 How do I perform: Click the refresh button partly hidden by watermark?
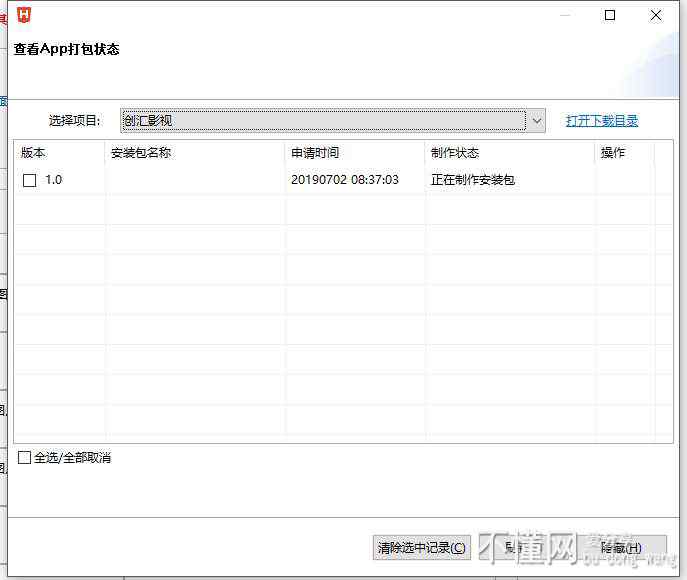(x=521, y=547)
